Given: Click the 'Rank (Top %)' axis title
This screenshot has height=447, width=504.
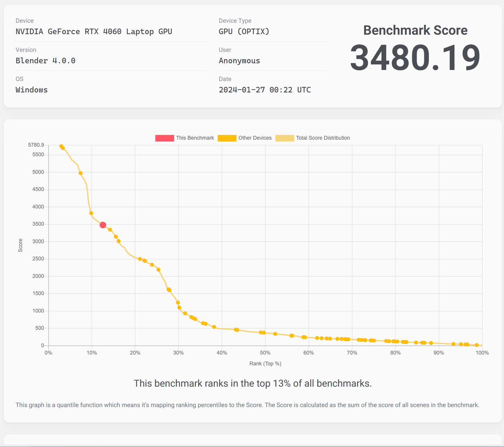Looking at the screenshot, I should click(x=265, y=364).
